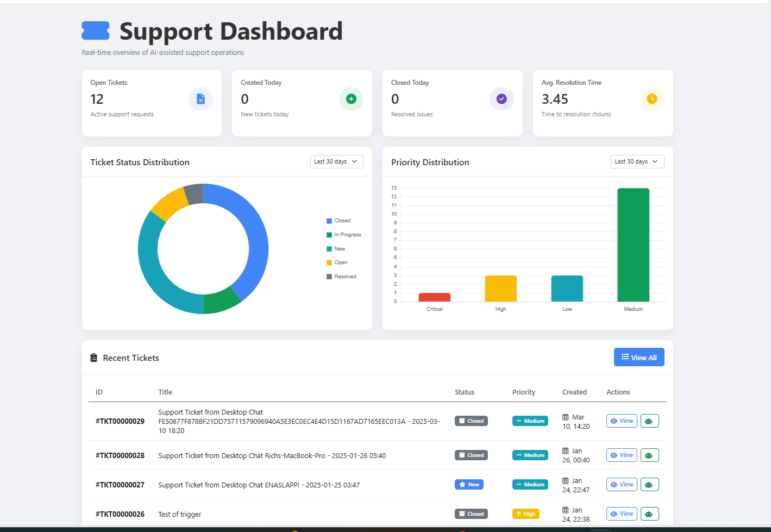Click the New status badge for #TKT00000027

pos(469,485)
